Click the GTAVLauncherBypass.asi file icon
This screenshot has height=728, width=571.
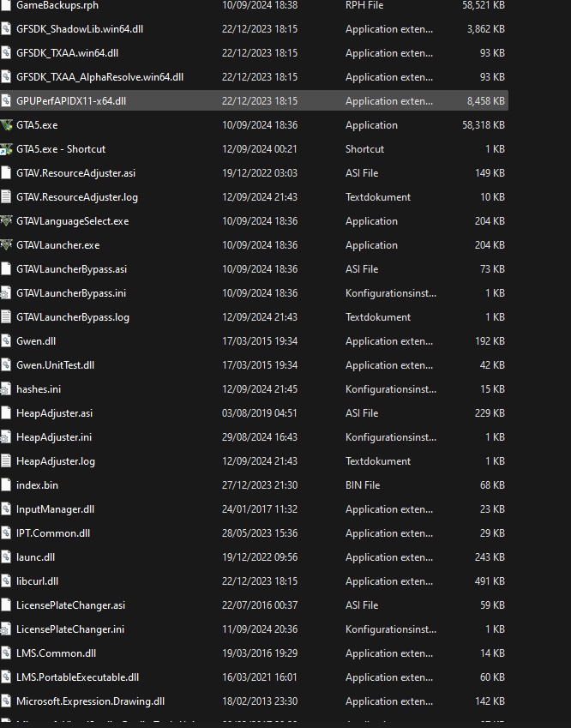point(5,269)
